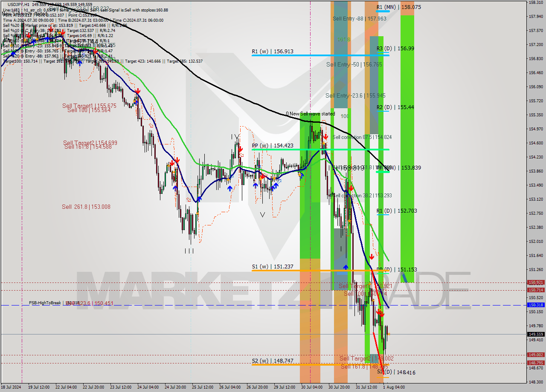546x392 pixels.
Task: Click the red 150.714 price tag on axis
Action: coord(536,290)
